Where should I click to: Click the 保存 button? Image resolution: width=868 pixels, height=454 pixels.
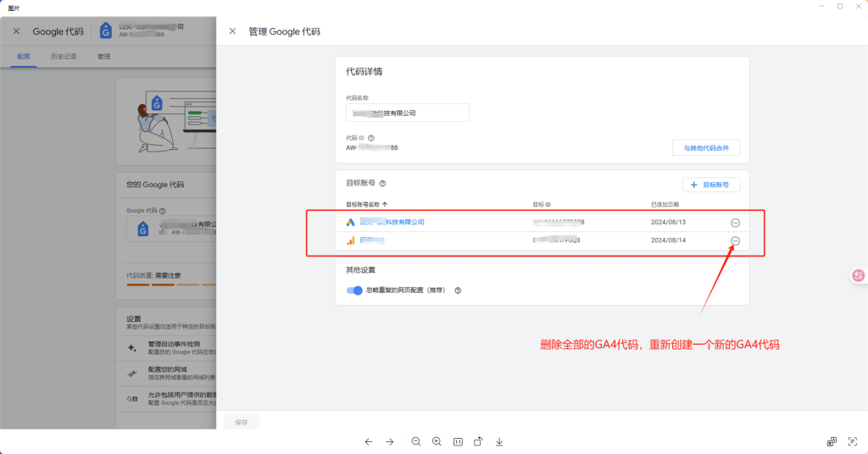242,423
